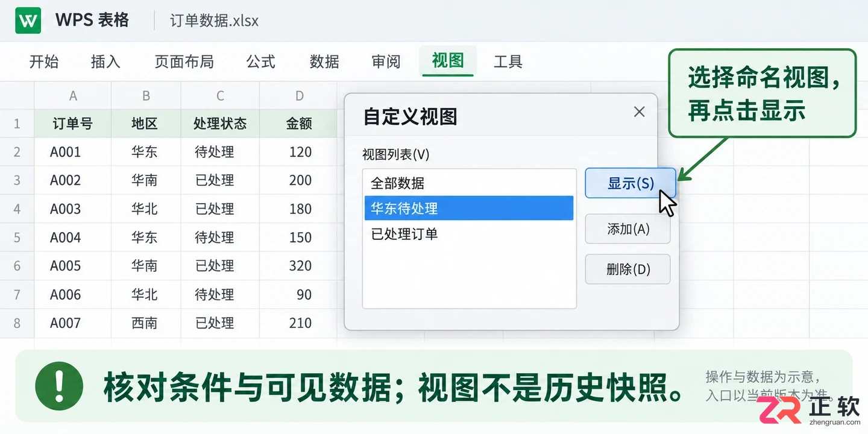Select cell containing A005

click(x=73, y=266)
